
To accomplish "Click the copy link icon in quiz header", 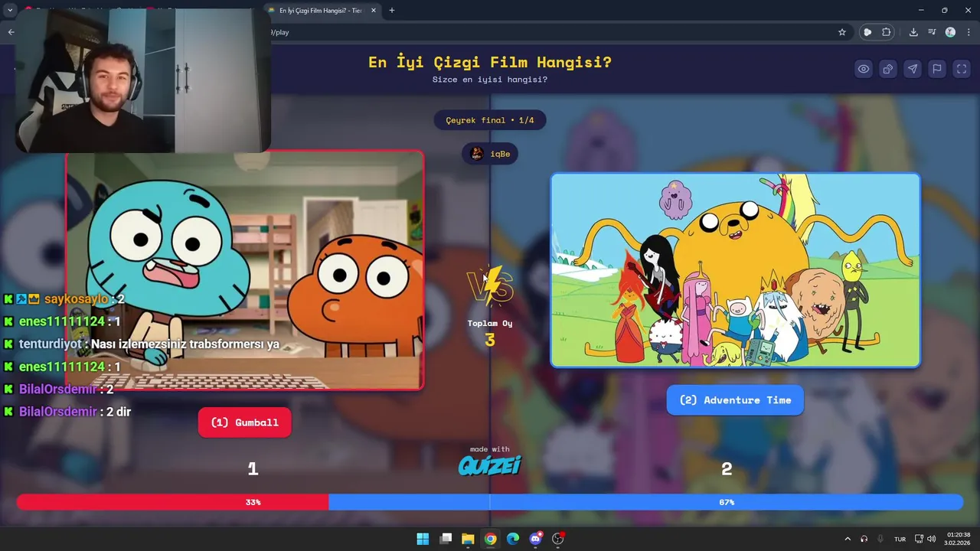I will click(888, 69).
